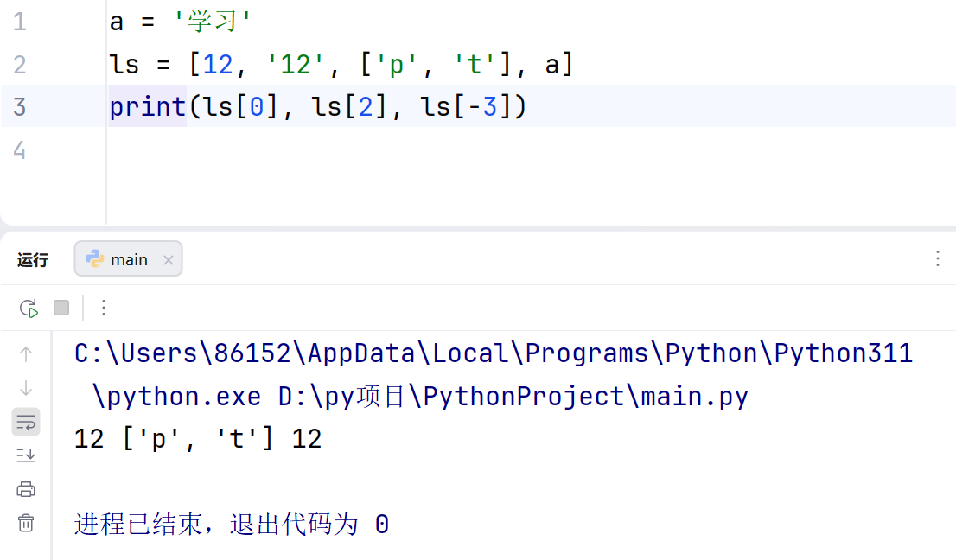Screen dimensions: 956x560
Task: Close the 'main' run tab
Action: (x=168, y=258)
